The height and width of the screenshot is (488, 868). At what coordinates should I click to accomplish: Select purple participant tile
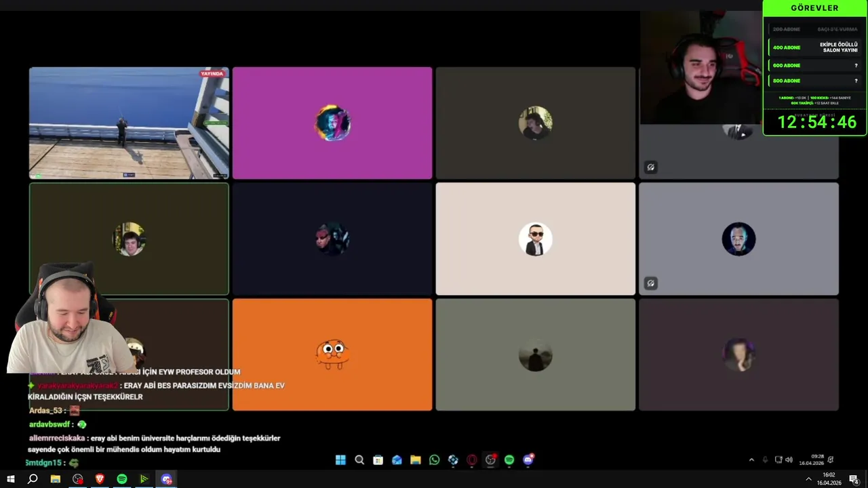(x=332, y=123)
